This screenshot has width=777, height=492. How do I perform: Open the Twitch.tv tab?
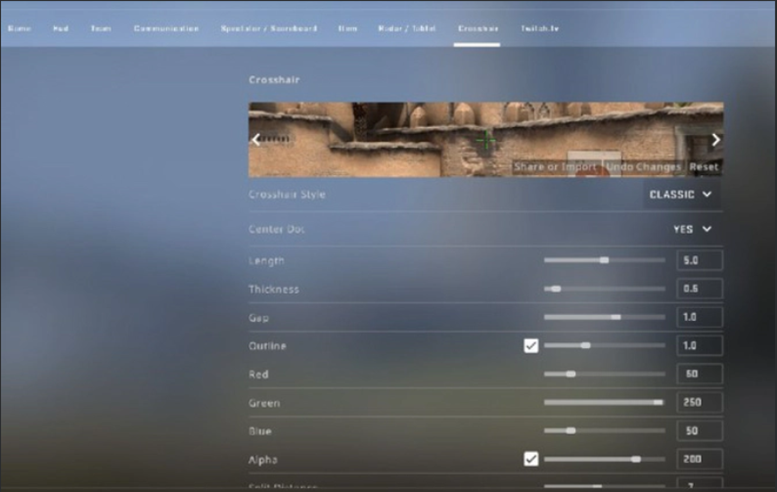pyautogui.click(x=539, y=28)
